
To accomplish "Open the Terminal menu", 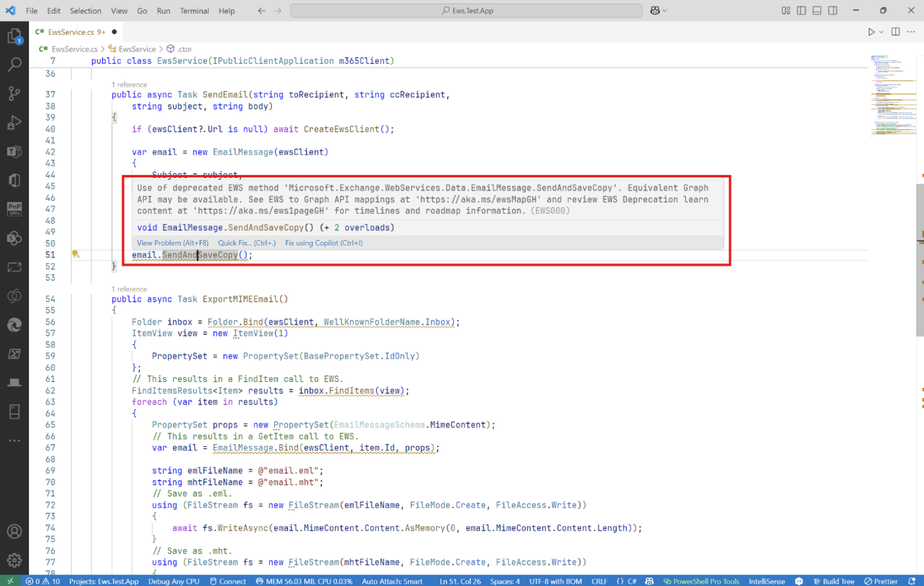I will tap(193, 10).
